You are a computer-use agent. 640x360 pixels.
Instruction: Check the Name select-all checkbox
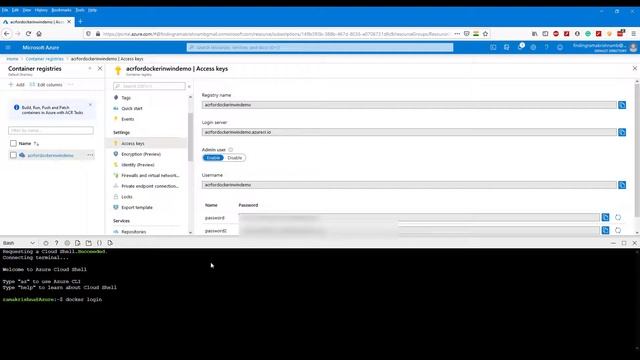[13, 143]
